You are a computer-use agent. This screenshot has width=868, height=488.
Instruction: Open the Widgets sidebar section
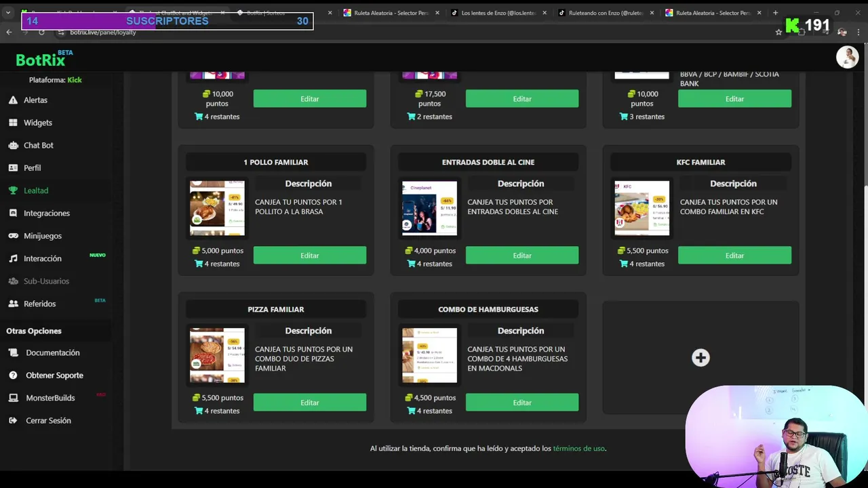[x=37, y=123]
